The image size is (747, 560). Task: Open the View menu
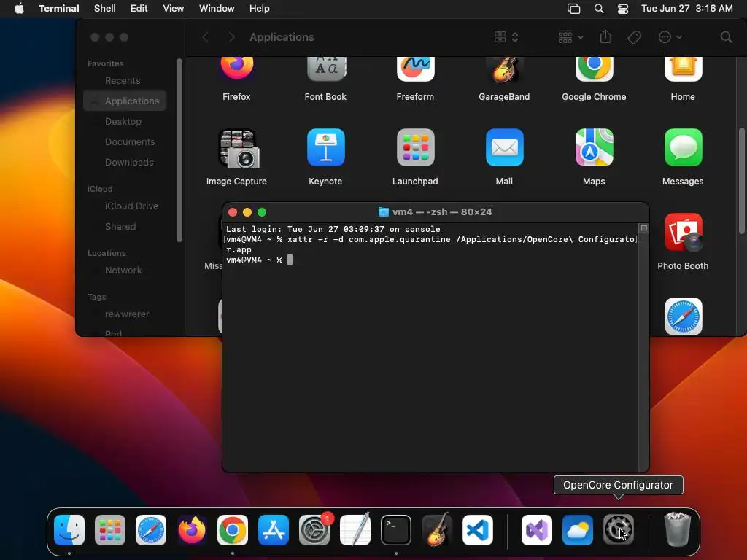click(x=174, y=9)
